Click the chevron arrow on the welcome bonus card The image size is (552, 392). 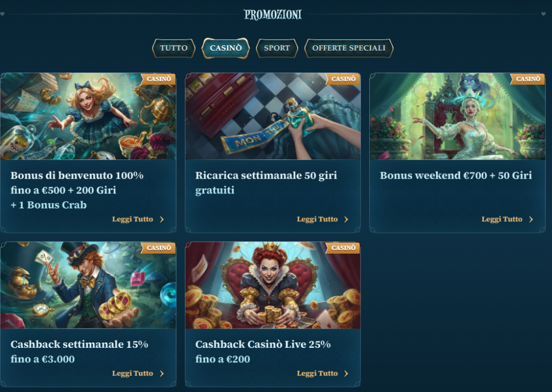(x=162, y=219)
